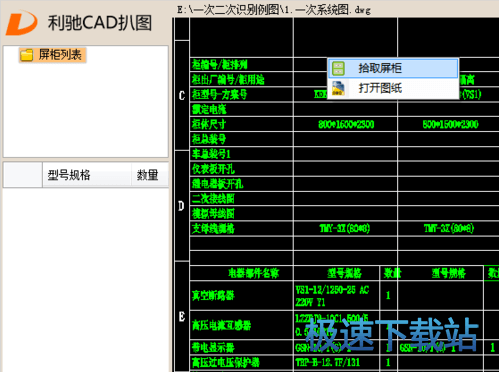The width and height of the screenshot is (499, 372).
Task: Click the 利驰CAD扒图 title text
Action: click(x=100, y=23)
